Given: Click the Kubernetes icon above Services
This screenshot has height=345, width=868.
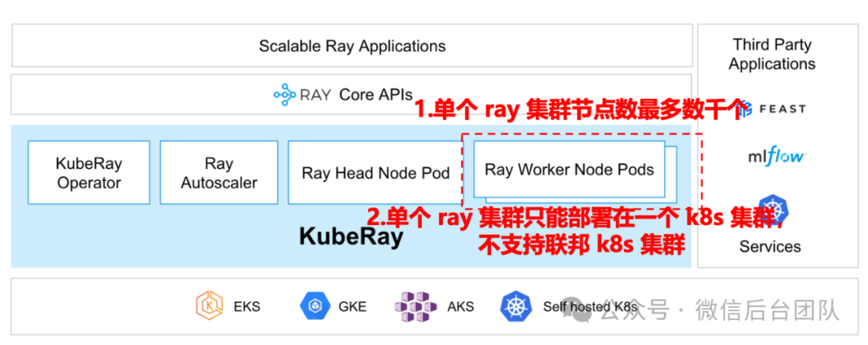Looking at the screenshot, I should coord(773,209).
